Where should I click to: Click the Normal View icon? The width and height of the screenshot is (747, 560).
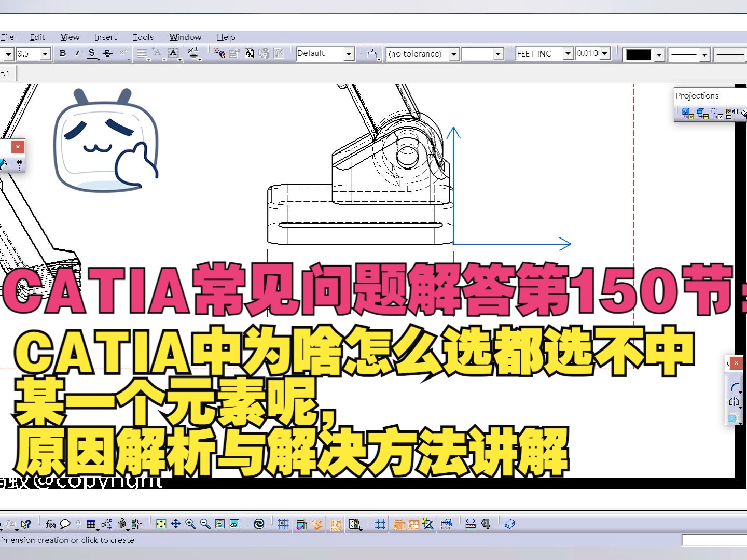(x=219, y=524)
